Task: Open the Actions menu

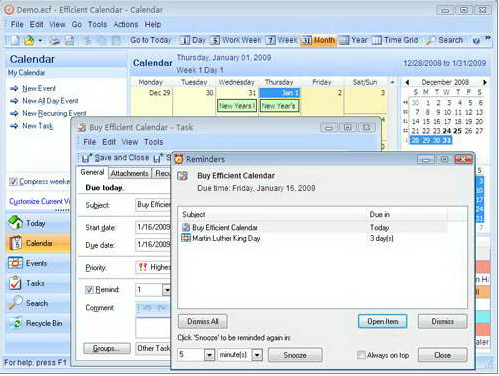Action: tap(126, 24)
